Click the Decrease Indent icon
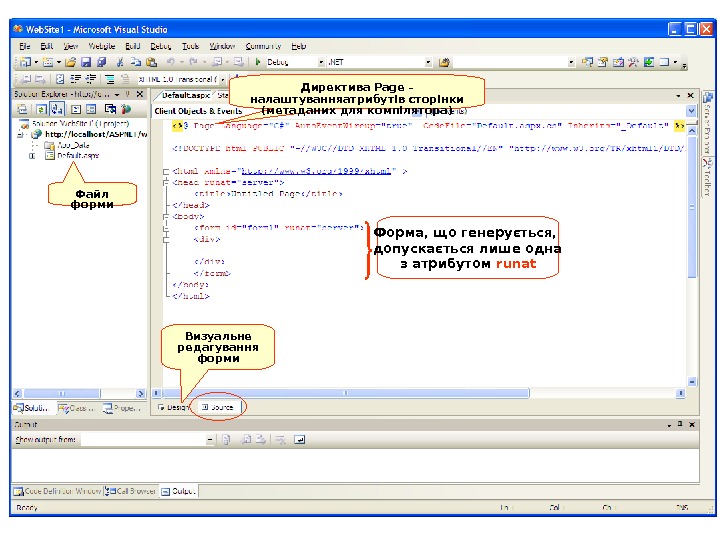 click(x=76, y=79)
